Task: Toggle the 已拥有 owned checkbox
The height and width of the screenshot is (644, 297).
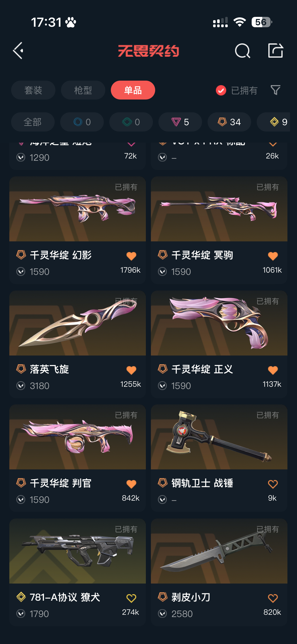Action: click(x=221, y=90)
